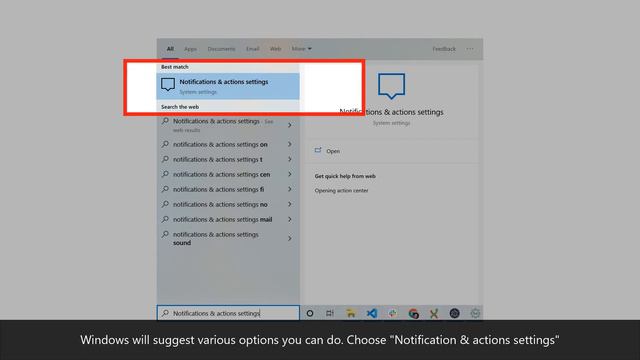640x360 pixels.
Task: Switch to the Email search tab
Action: click(253, 49)
